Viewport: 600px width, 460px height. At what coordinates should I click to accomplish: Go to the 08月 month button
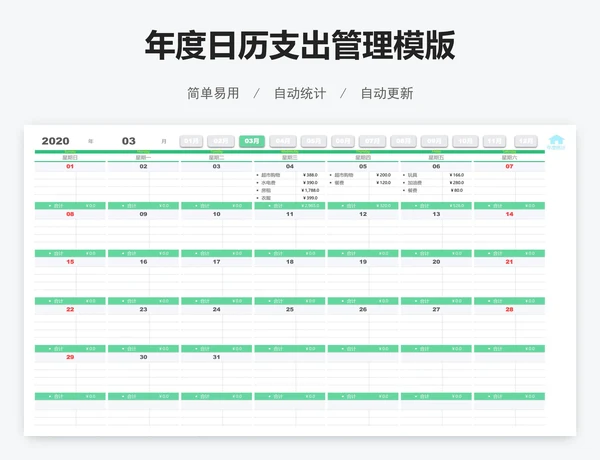pyautogui.click(x=403, y=141)
